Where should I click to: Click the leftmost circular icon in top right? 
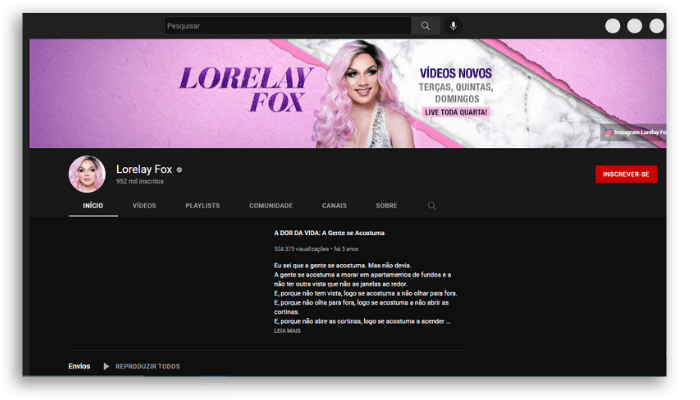612,26
